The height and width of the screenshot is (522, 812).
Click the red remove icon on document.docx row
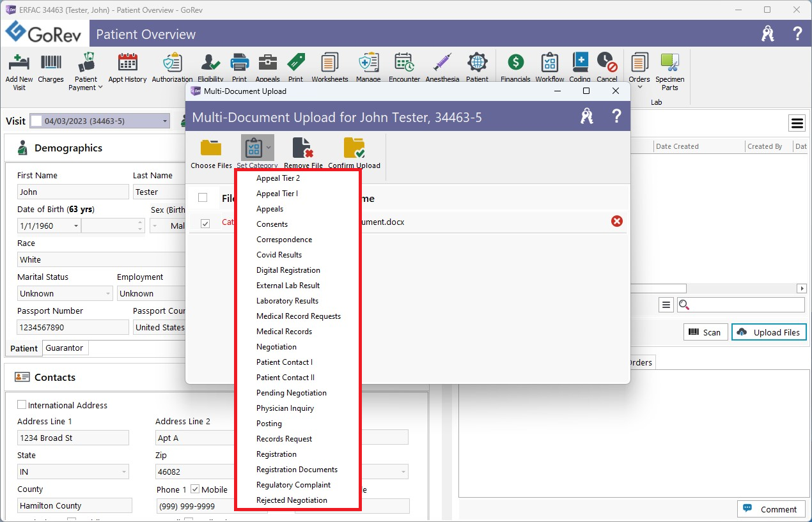pyautogui.click(x=617, y=221)
